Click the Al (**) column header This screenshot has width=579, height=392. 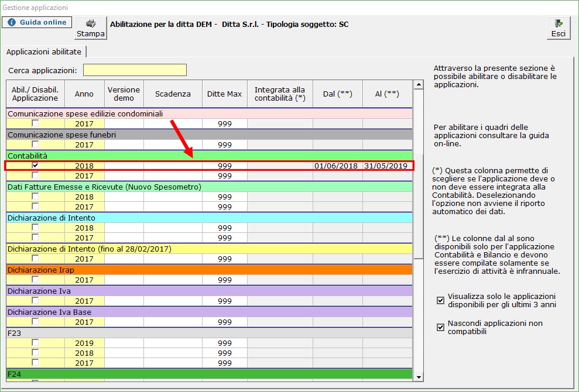point(387,94)
